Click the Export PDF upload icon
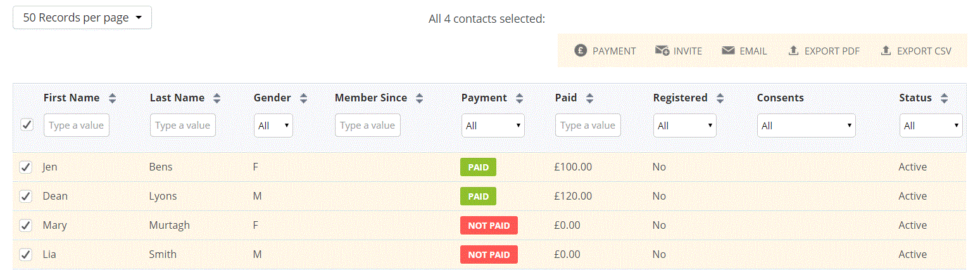Screen dimensions: 980x277 (793, 51)
